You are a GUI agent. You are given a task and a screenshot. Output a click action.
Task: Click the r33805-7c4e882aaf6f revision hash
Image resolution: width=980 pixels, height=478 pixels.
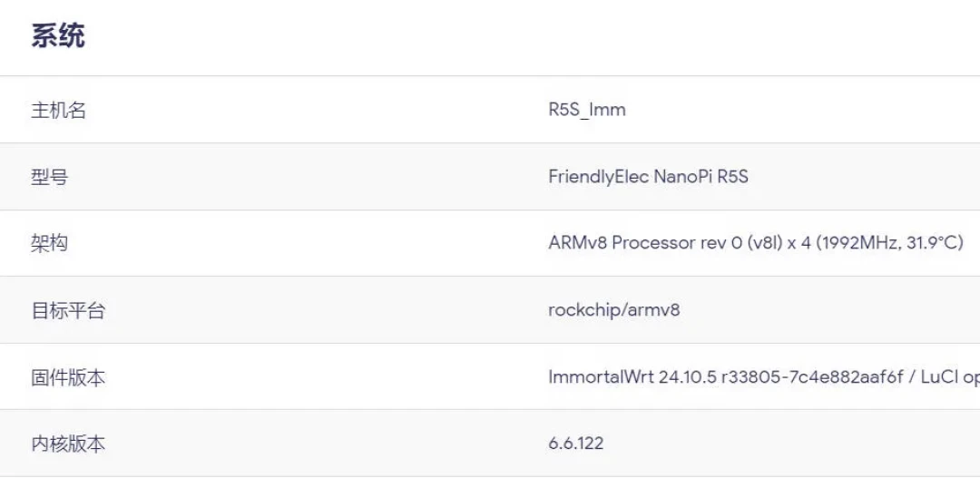point(812,377)
